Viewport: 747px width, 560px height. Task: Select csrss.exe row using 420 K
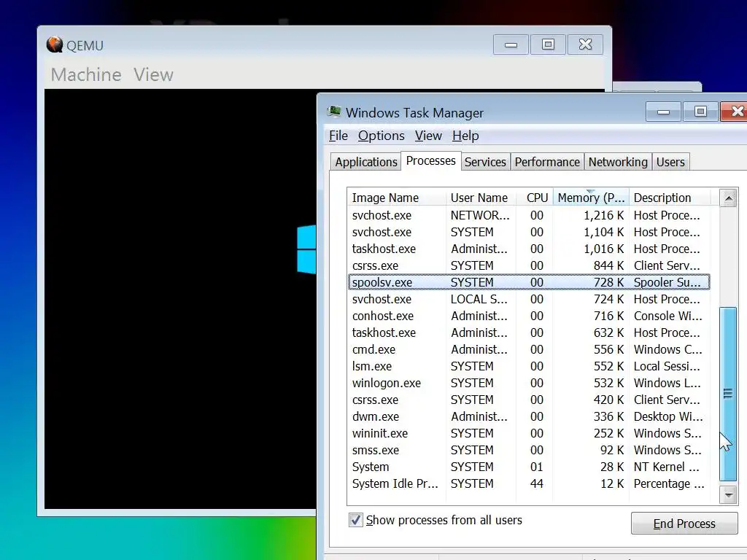click(529, 400)
